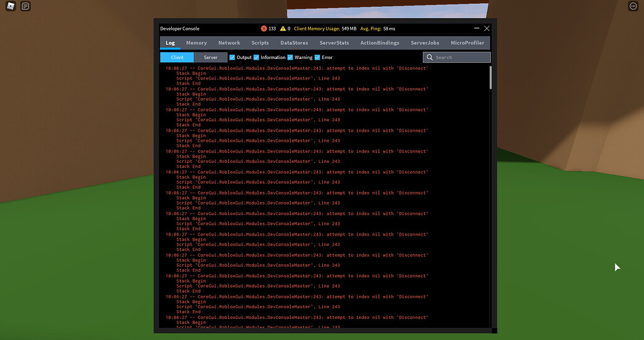Click the Search input field
644x340 pixels.
[457, 57]
